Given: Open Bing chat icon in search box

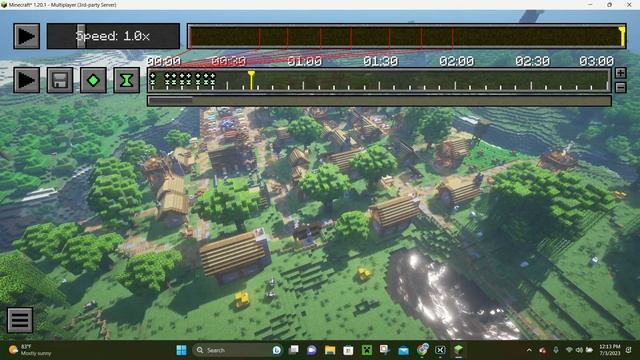Looking at the screenshot, I should (277, 350).
